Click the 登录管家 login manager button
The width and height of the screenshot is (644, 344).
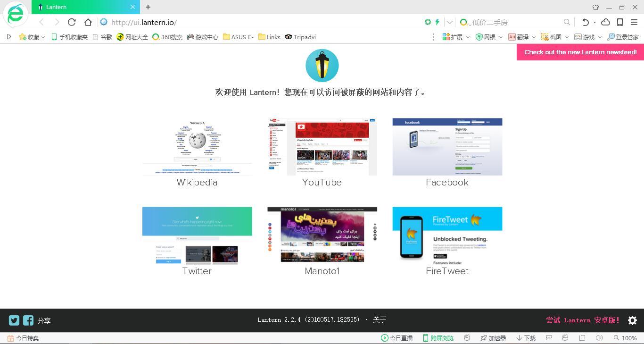click(x=623, y=37)
